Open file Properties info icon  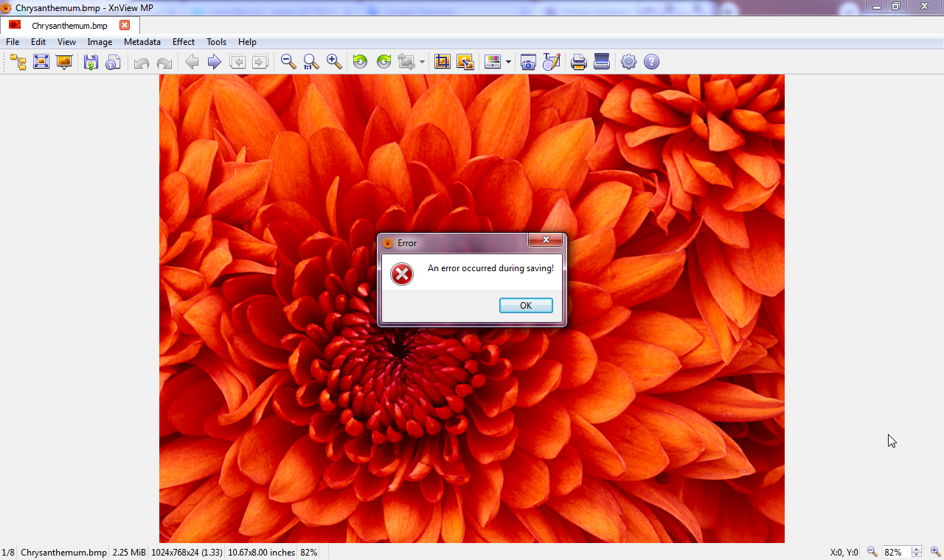(113, 62)
